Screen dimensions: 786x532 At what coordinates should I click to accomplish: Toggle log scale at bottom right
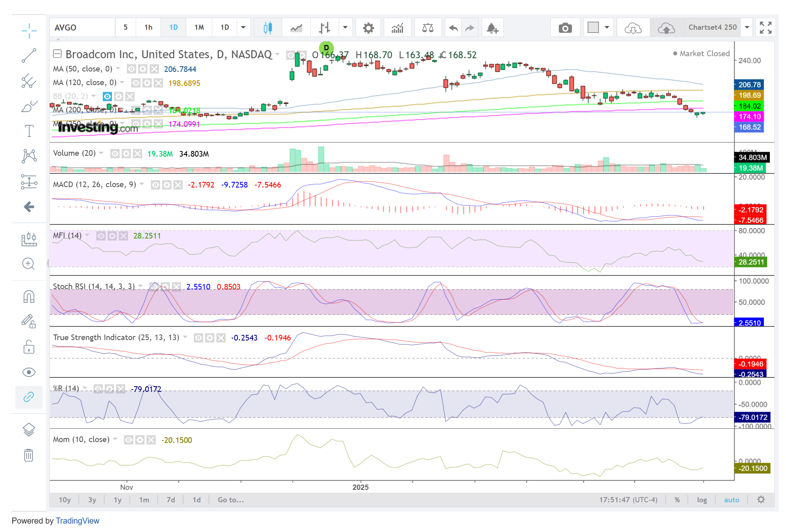(702, 500)
